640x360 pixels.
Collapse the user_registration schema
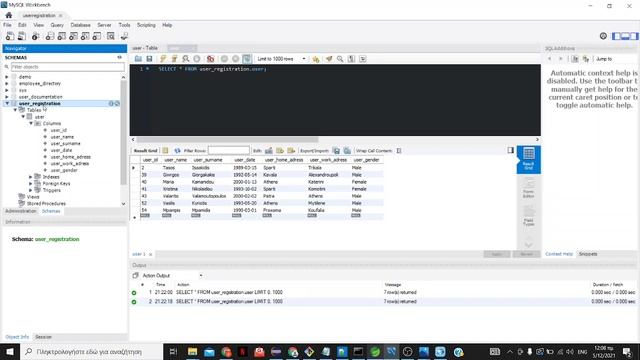pos(7,104)
